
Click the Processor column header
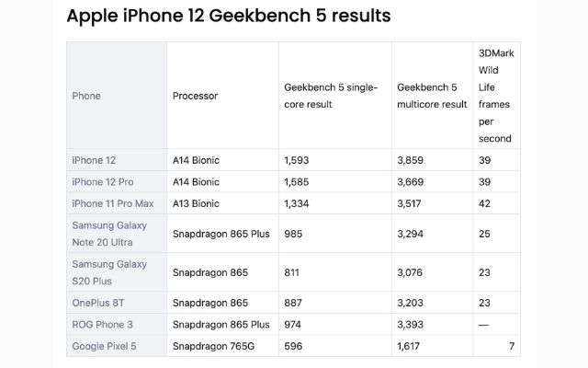click(195, 96)
